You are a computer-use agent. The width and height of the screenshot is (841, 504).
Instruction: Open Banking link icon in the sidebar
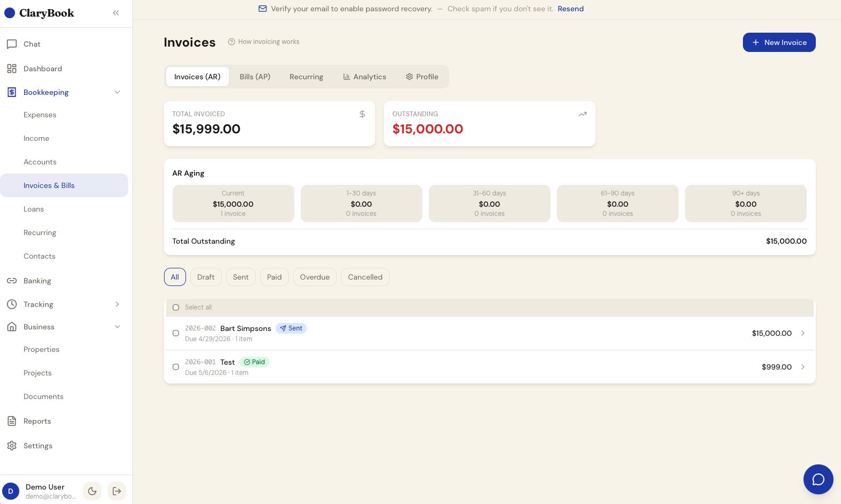(x=12, y=281)
